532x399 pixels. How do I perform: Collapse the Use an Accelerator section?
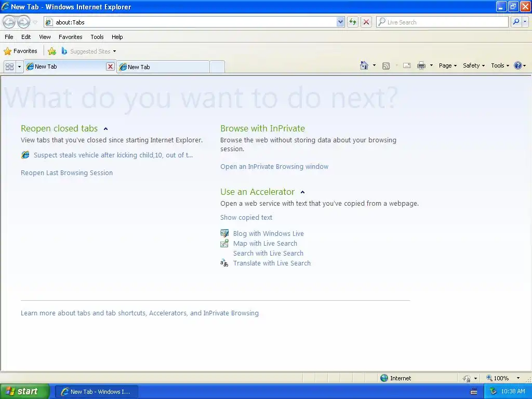[303, 192]
